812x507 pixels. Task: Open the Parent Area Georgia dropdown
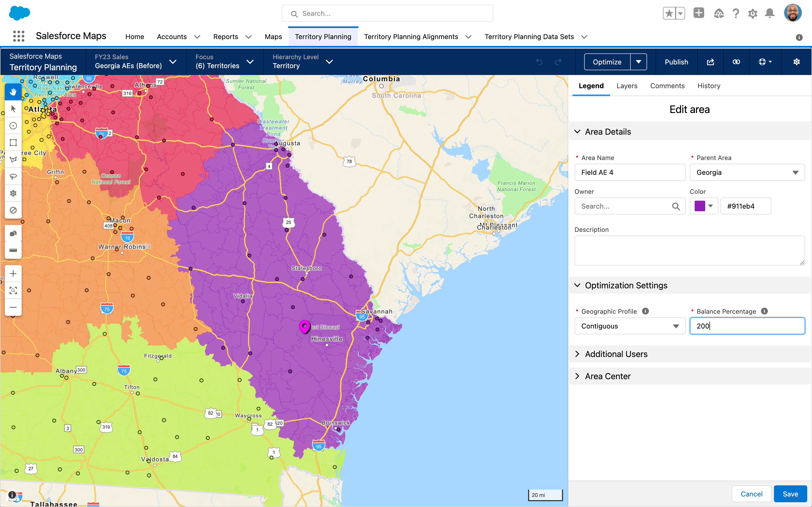(747, 172)
